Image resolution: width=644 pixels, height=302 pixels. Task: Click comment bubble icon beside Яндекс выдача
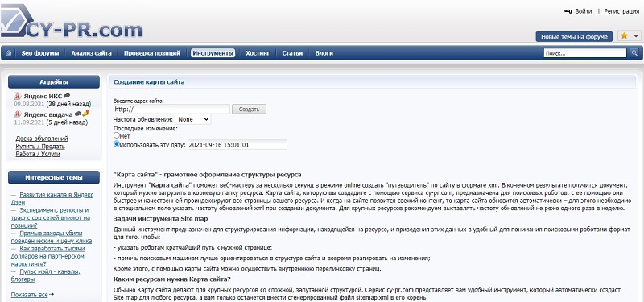(x=77, y=114)
